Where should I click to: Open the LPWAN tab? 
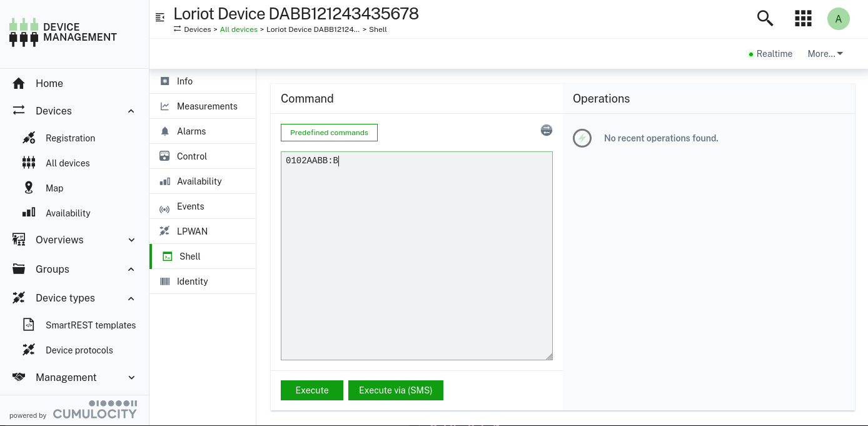192,231
